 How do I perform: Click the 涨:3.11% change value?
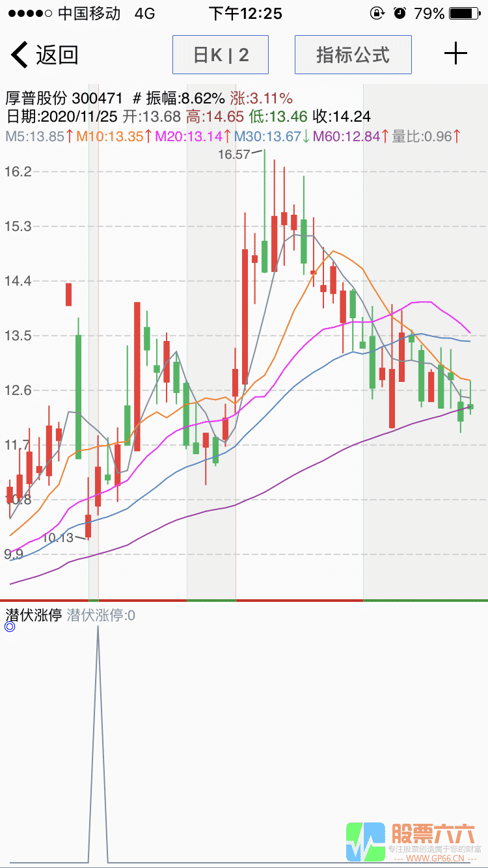pyautogui.click(x=261, y=98)
